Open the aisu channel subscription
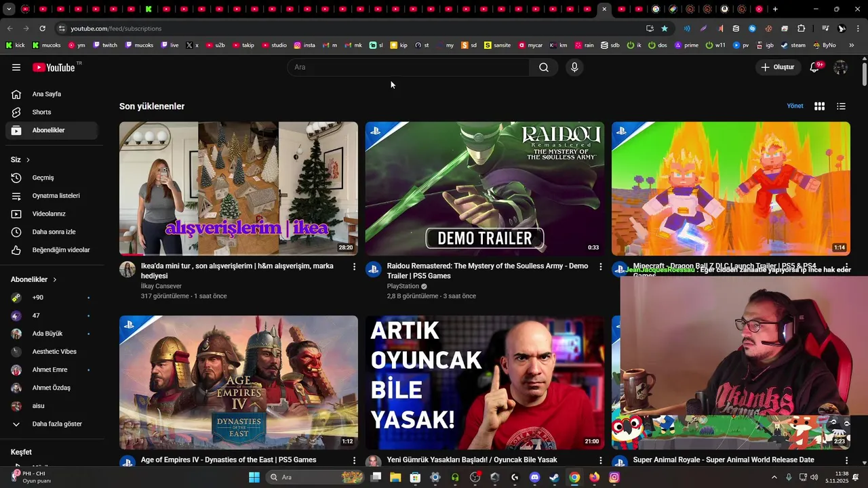The image size is (868, 488). [52, 406]
